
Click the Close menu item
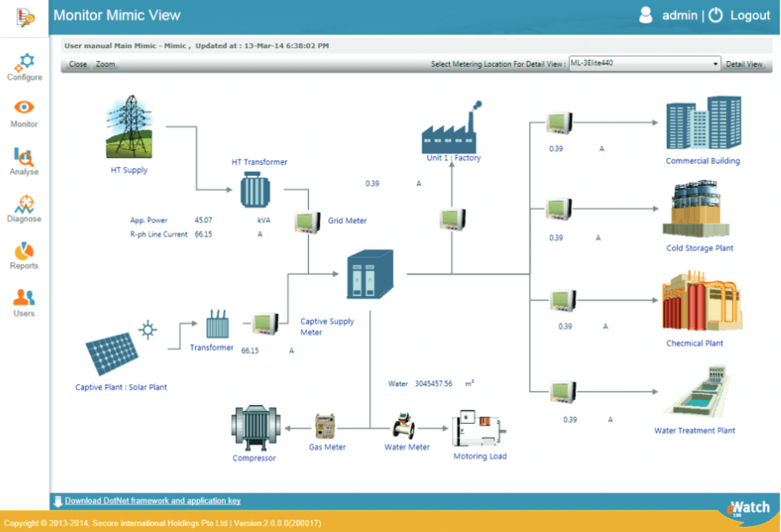click(78, 64)
